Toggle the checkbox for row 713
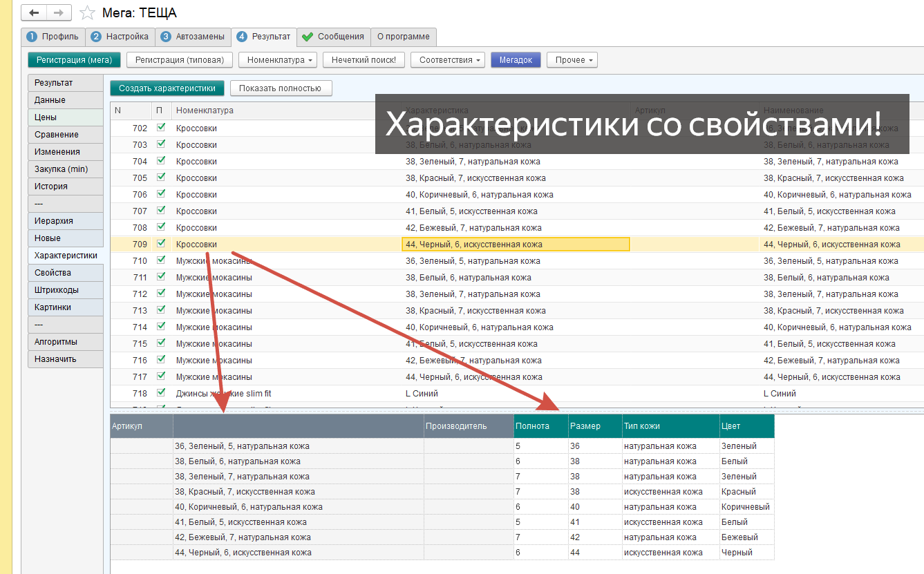 (161, 310)
